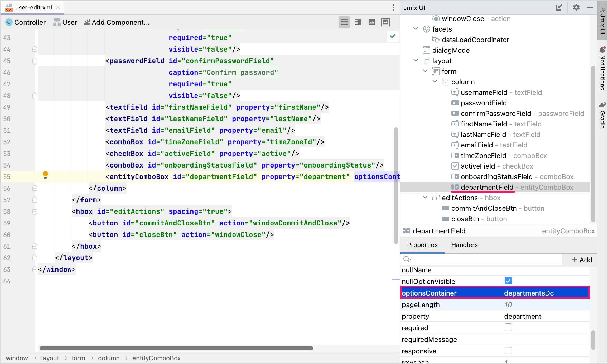Select usernameField textField icon
The width and height of the screenshot is (608, 364).
[455, 92]
